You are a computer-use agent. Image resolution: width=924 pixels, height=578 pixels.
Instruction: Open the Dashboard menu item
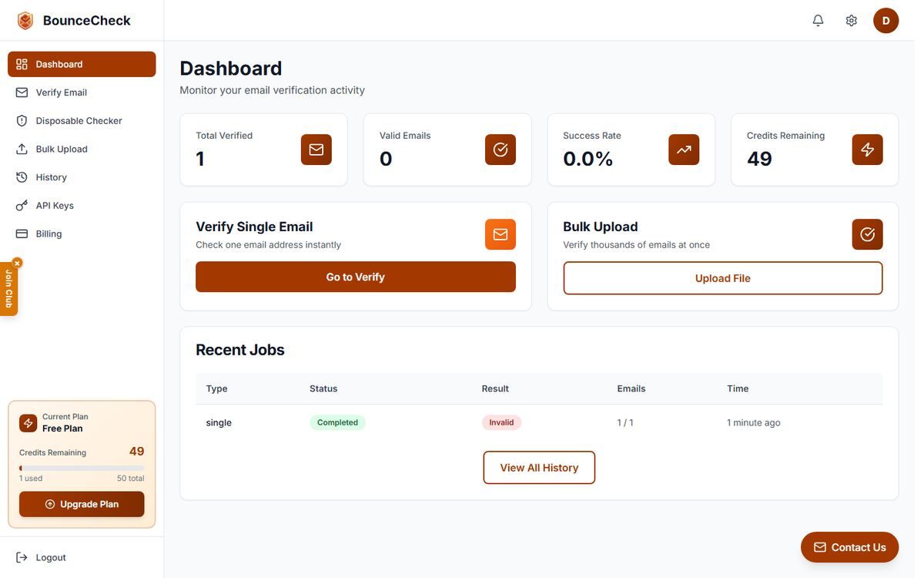tap(82, 64)
